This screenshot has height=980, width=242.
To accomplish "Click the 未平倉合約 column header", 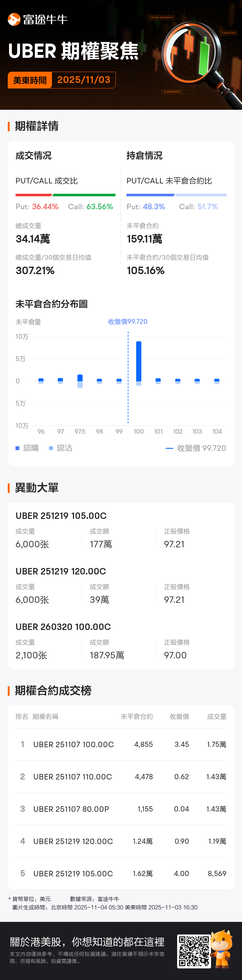I will click(136, 717).
